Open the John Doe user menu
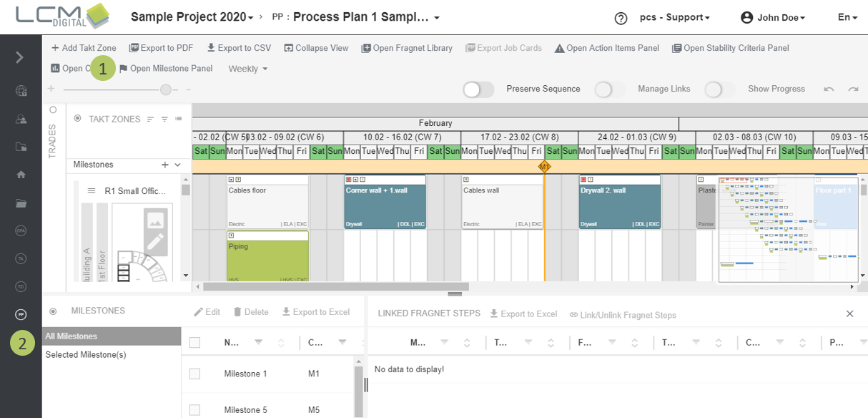 773,18
